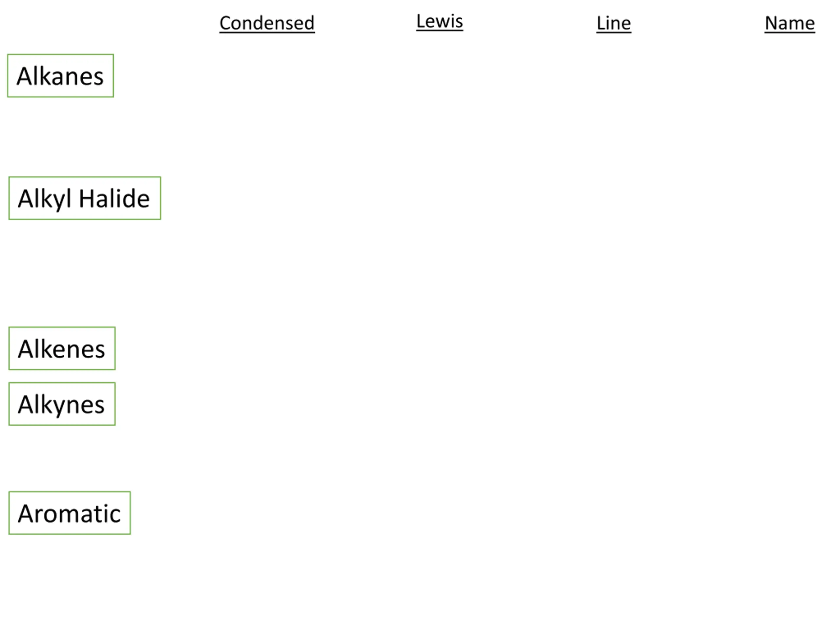The width and height of the screenshot is (840, 630).
Task: Click the underlined Line heading
Action: pos(614,23)
